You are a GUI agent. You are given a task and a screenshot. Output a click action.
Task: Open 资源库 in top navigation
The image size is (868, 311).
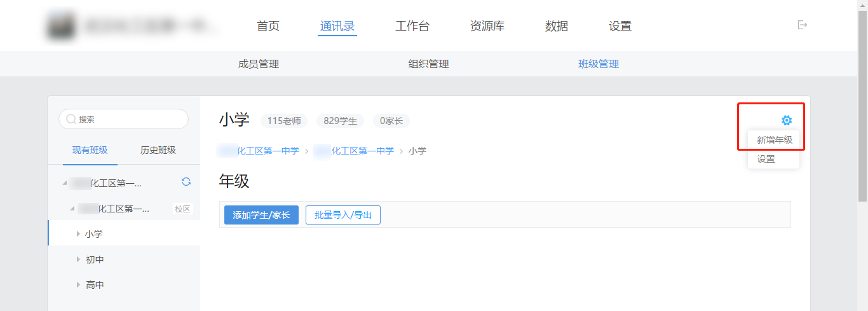(x=487, y=26)
